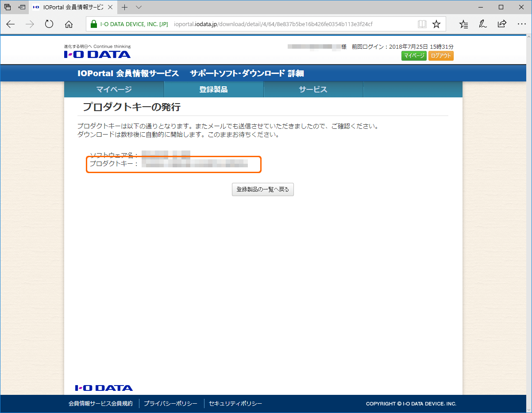Click the 前回ログイン date text
Viewport: 532px width, 413px height.
(403, 46)
